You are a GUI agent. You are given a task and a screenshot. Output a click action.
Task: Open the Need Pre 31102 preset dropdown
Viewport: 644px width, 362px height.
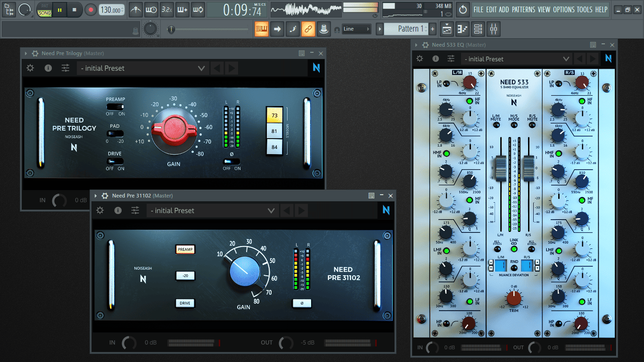coord(212,210)
